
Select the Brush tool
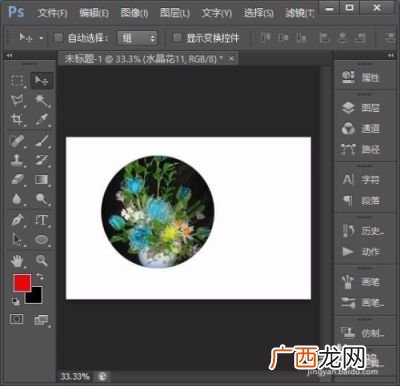(x=42, y=141)
